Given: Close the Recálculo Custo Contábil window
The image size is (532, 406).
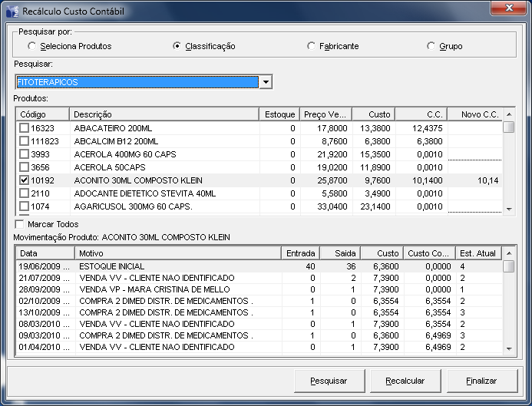Looking at the screenshot, I should [x=504, y=9].
